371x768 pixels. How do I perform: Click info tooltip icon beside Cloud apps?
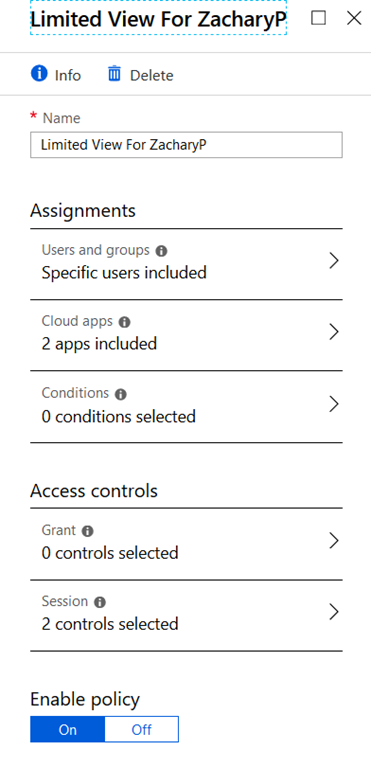pos(124,322)
